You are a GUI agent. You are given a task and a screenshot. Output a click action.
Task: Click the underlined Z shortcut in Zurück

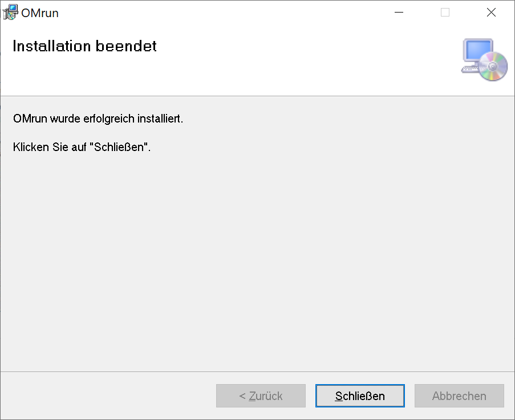[x=252, y=395]
